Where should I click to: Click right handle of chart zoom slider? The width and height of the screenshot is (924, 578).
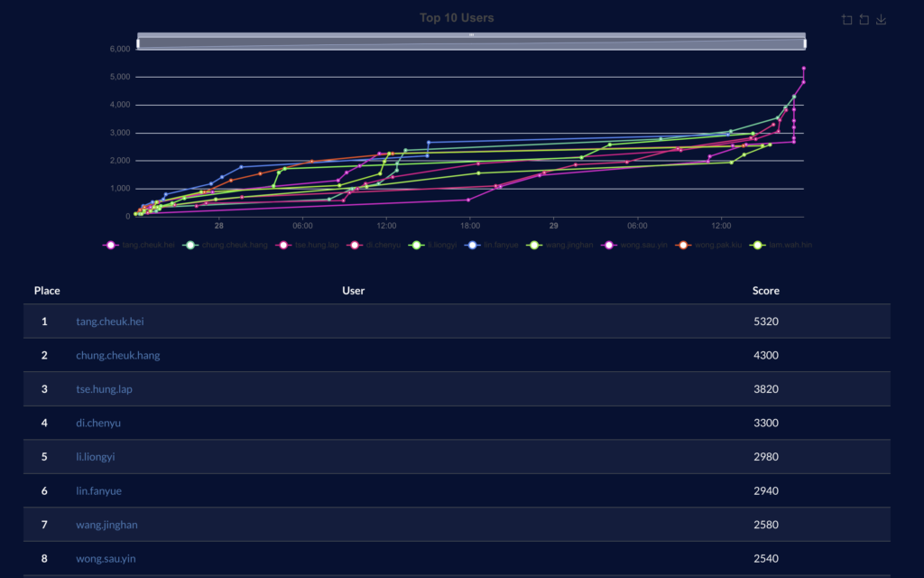pyautogui.click(x=804, y=42)
